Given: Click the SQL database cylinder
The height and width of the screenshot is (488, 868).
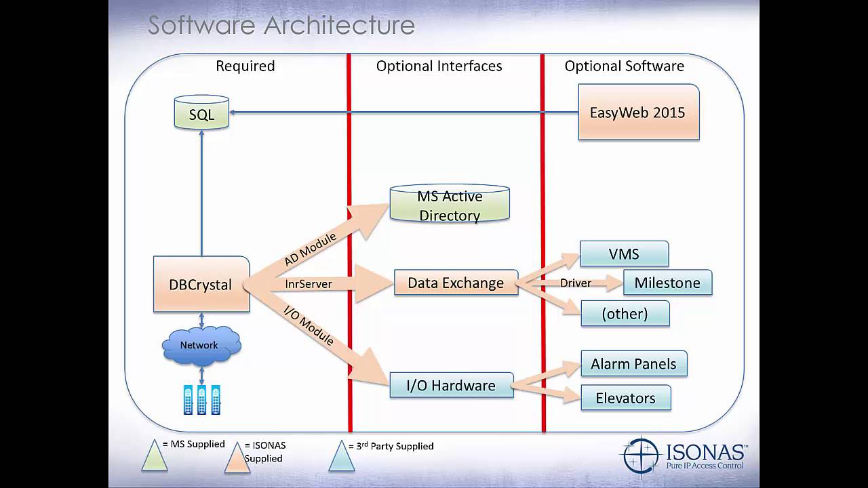Looking at the screenshot, I should coord(201,113).
